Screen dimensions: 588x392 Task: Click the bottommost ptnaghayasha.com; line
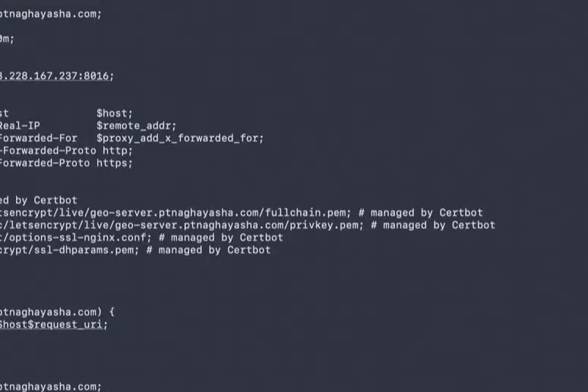(51, 387)
